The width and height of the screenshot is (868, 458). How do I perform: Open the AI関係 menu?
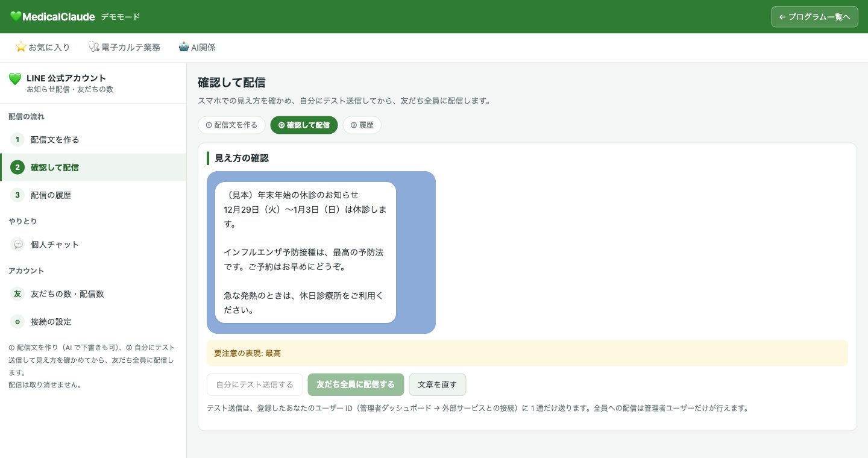point(197,47)
